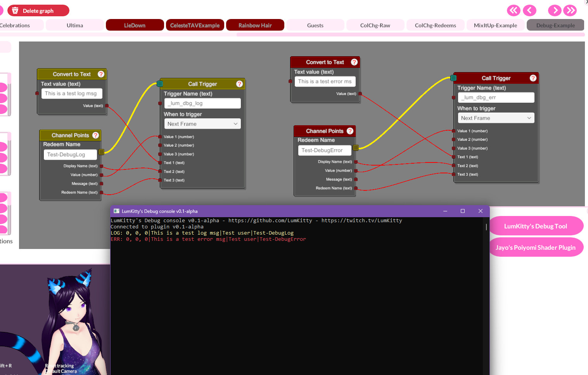The height and width of the screenshot is (375, 588).
Task: Click teal trigger input port on _lum_dbg_log node
Action: pos(160,84)
